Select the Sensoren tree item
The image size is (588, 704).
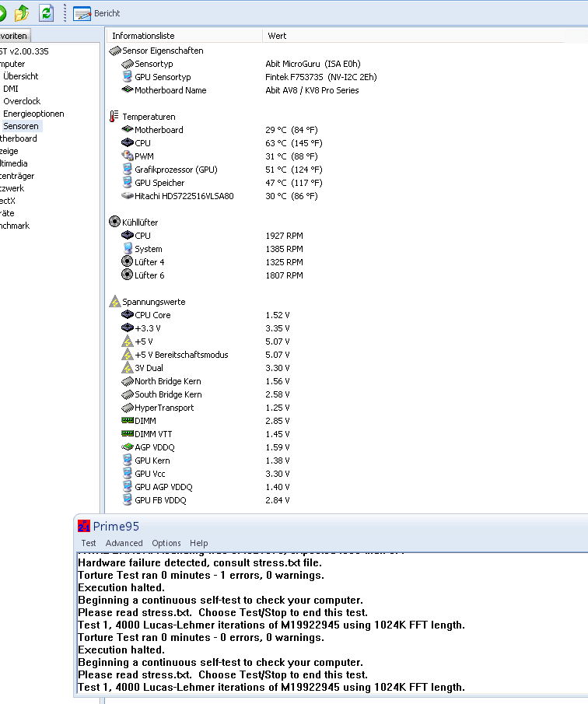click(21, 126)
